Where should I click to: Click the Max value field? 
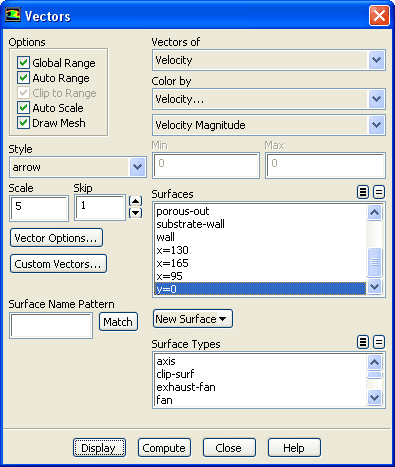325,165
